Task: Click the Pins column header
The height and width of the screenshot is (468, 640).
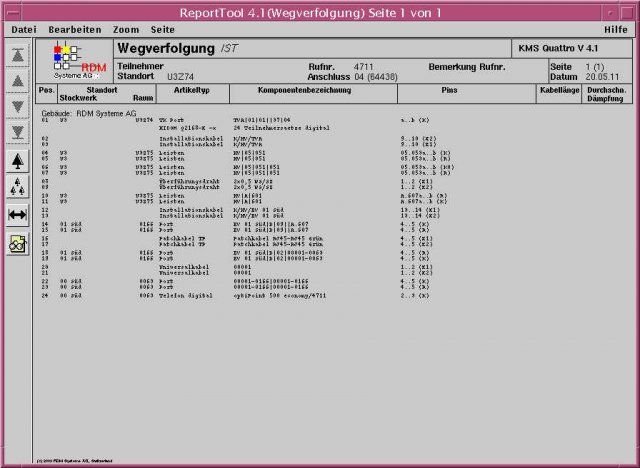Action: (x=449, y=90)
